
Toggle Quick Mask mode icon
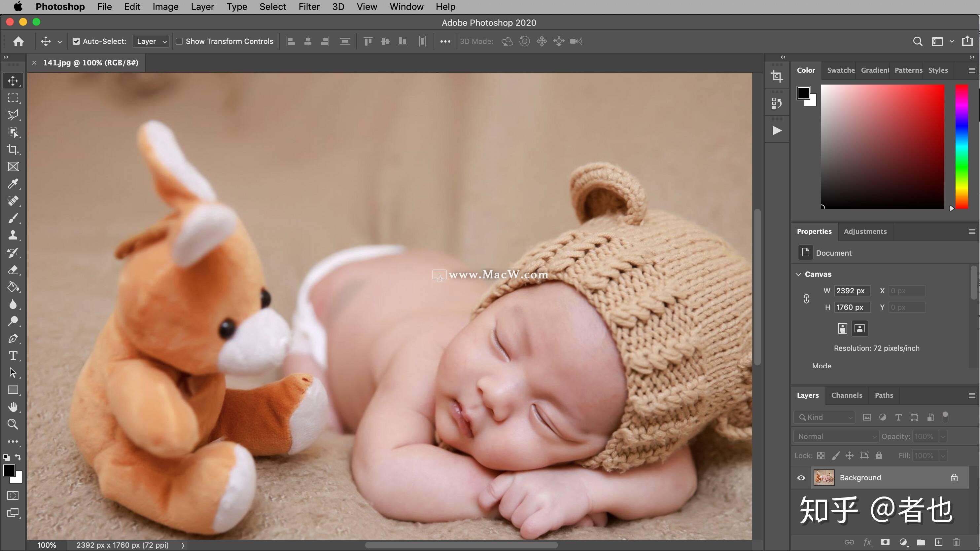[13, 496]
